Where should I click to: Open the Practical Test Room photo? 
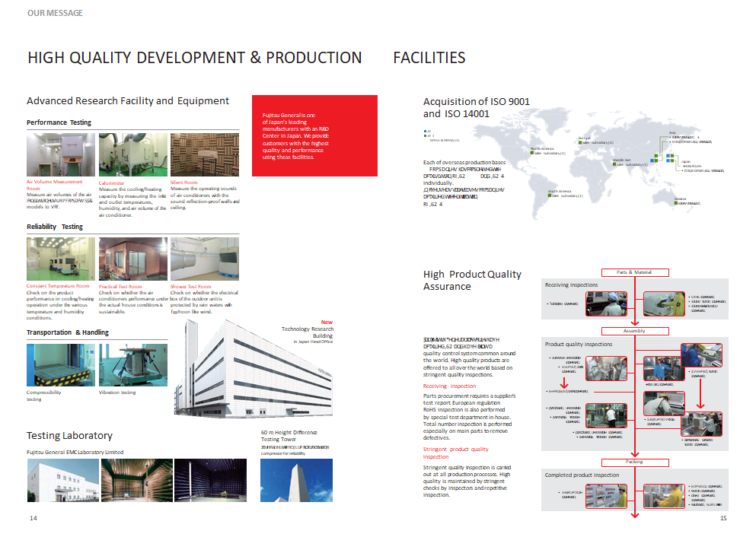133,259
